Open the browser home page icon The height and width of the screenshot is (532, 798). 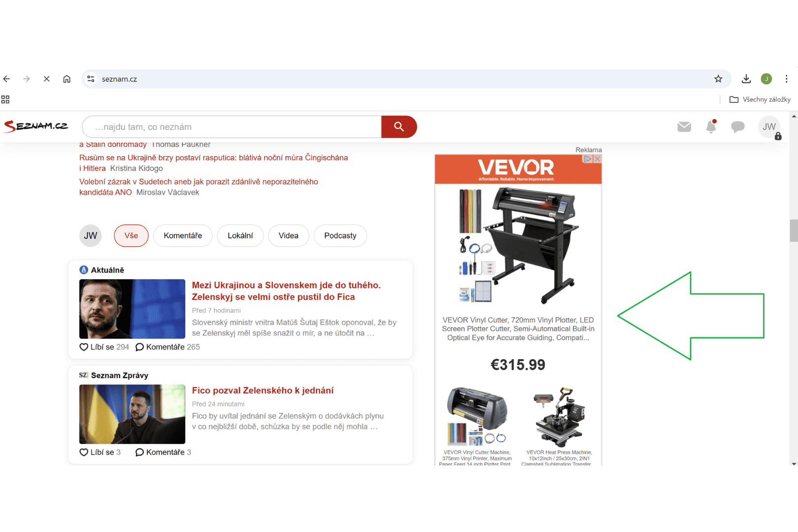pos(67,79)
